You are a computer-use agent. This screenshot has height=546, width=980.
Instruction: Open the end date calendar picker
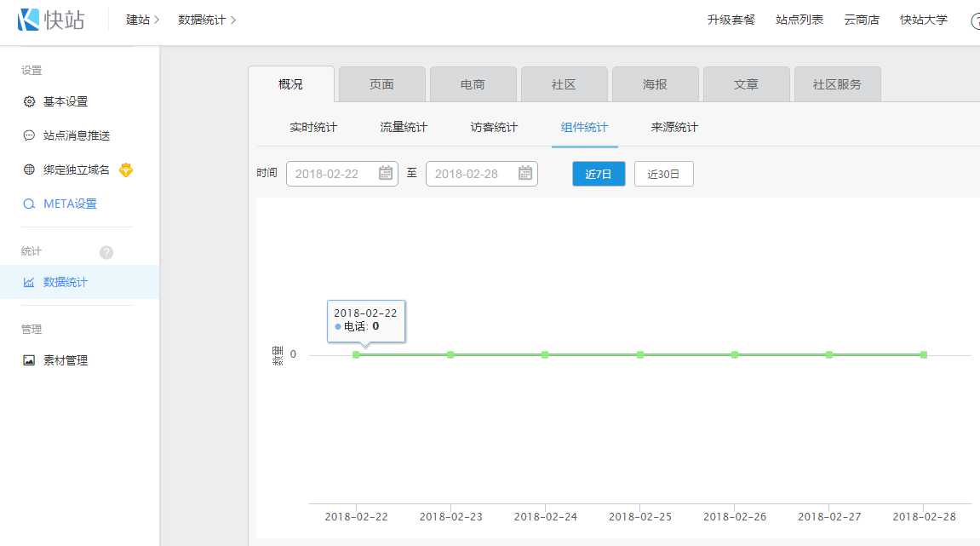click(x=525, y=174)
